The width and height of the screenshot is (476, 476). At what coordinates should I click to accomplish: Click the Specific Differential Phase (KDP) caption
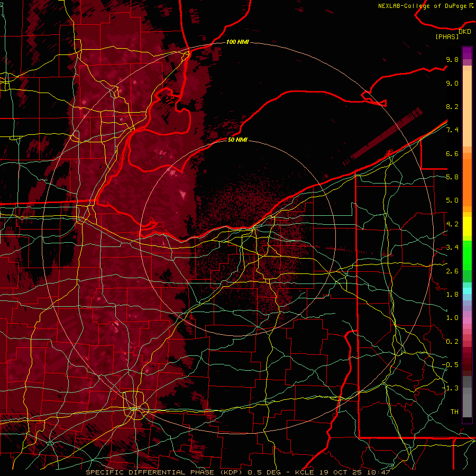[x=165, y=472]
